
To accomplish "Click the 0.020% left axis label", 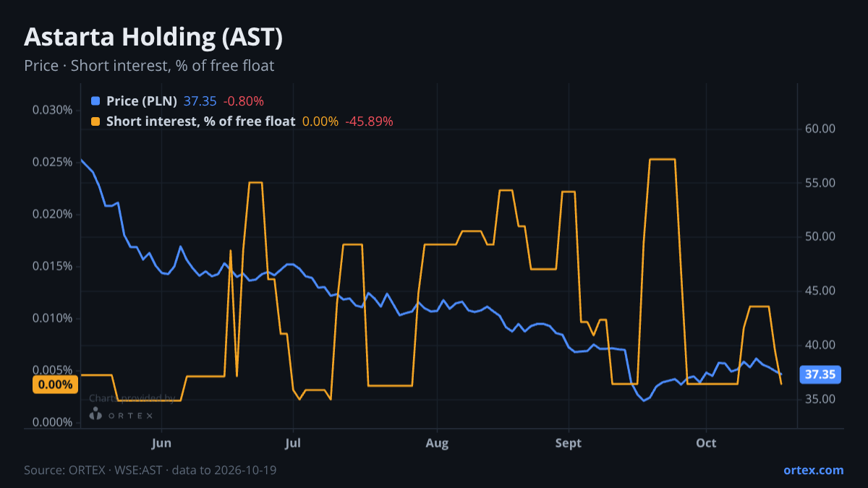I will [x=53, y=214].
